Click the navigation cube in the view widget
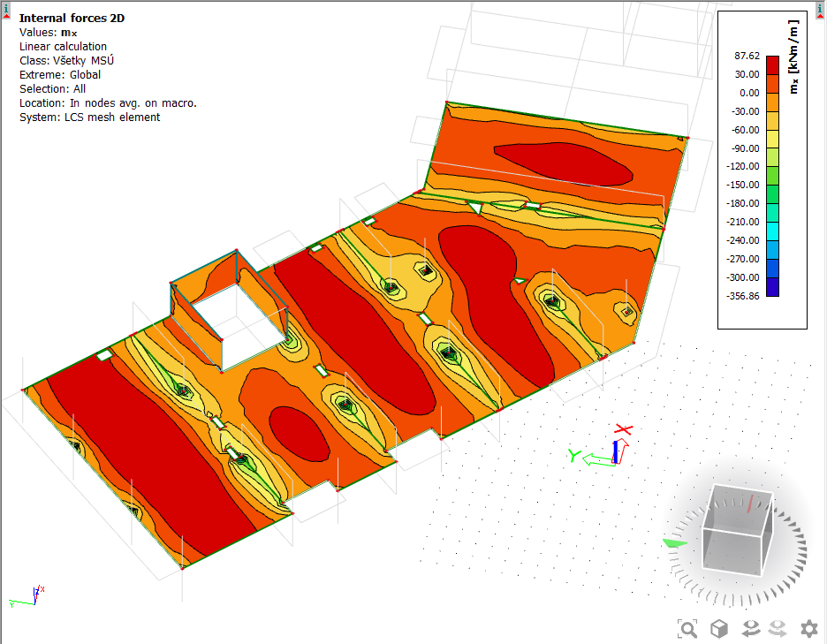827x644 pixels. (737, 528)
